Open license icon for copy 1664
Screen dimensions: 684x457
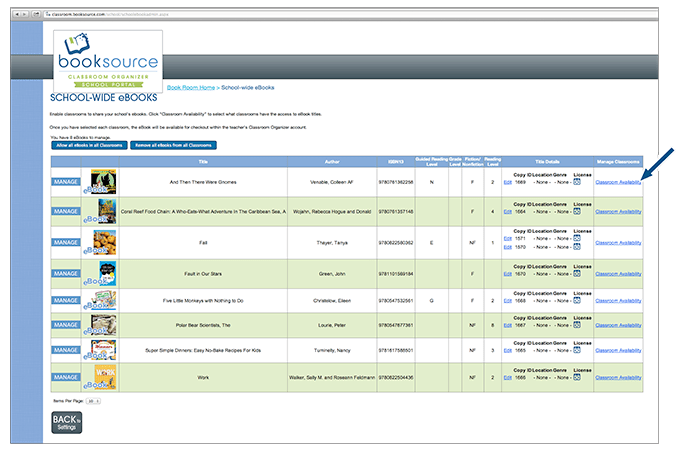(x=577, y=211)
